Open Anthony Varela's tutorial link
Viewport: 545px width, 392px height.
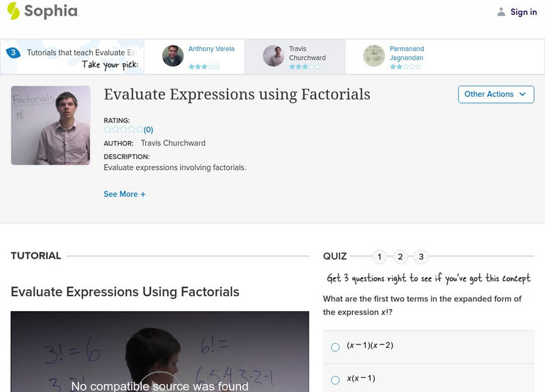[211, 49]
